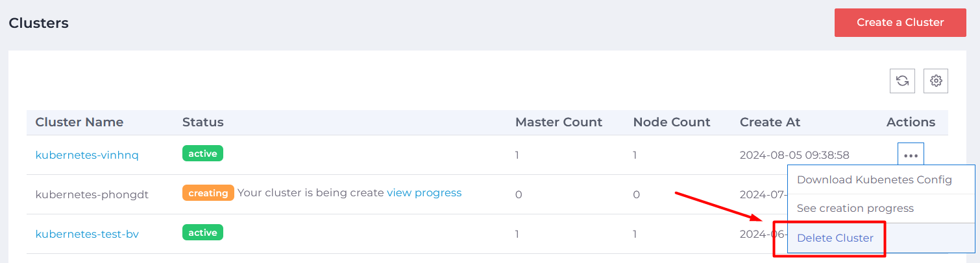Click the Create a Cluster button
Screen dimensions: 980x263
[x=900, y=23]
